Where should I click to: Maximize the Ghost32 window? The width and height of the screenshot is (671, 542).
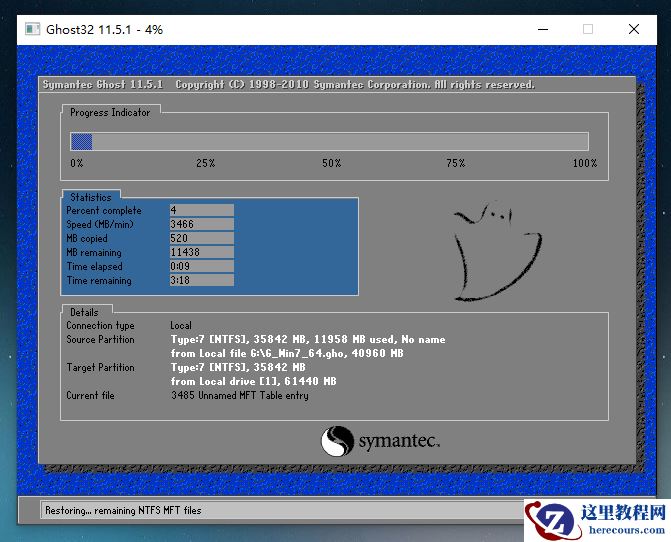click(588, 29)
